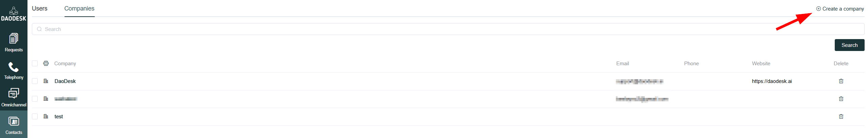
Task: Open the Telephony section
Action: click(x=14, y=70)
